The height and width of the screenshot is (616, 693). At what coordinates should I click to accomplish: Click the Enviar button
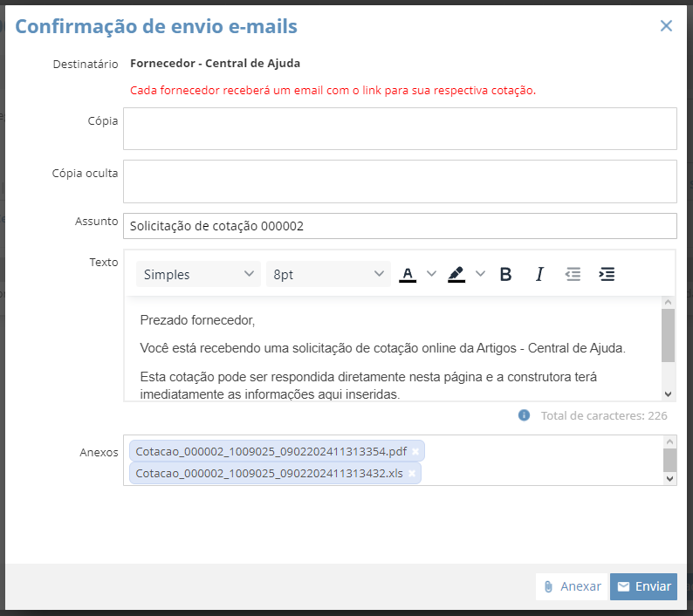pyautogui.click(x=643, y=586)
